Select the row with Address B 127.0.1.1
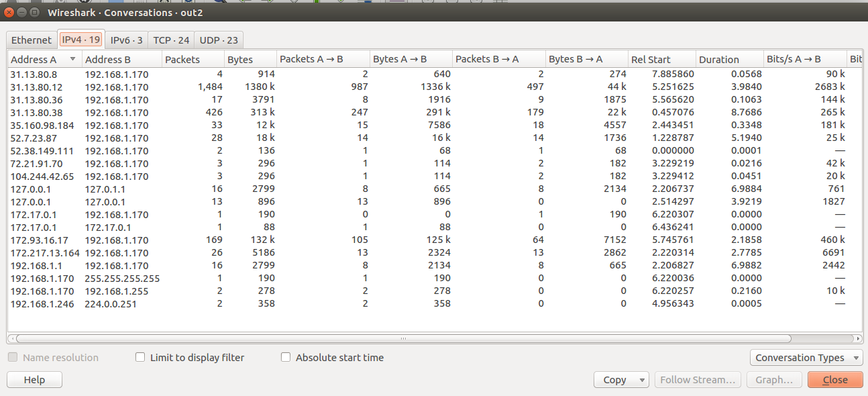This screenshot has width=868, height=396. click(435, 189)
